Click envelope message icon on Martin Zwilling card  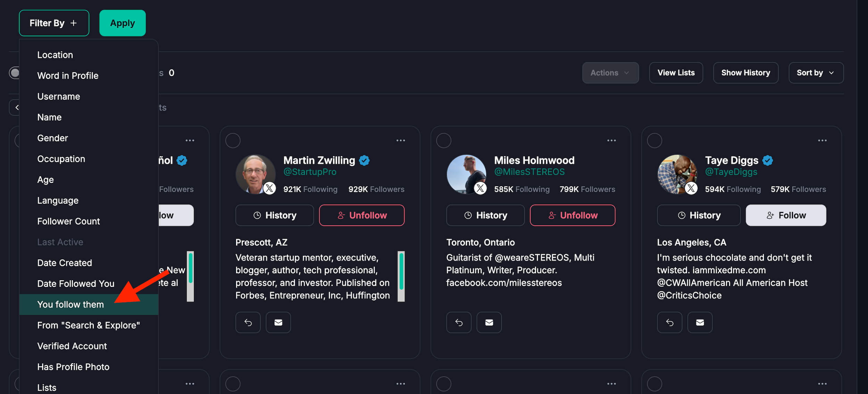278,323
